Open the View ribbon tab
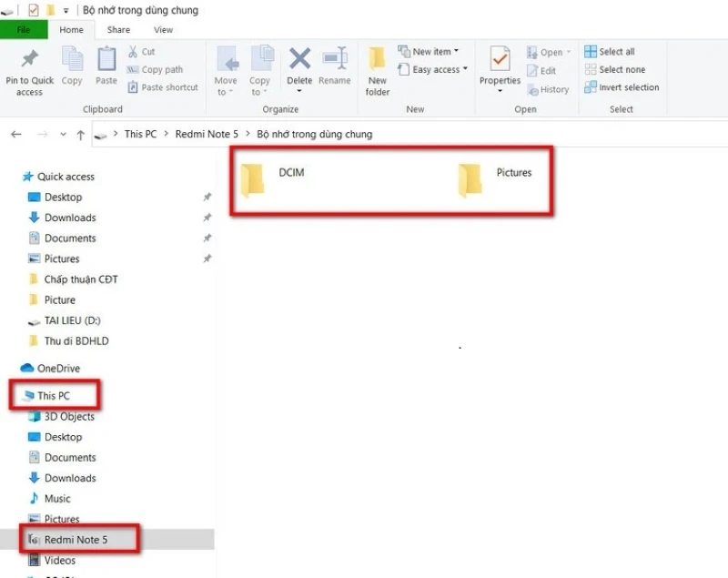This screenshot has height=578, width=728. (163, 30)
